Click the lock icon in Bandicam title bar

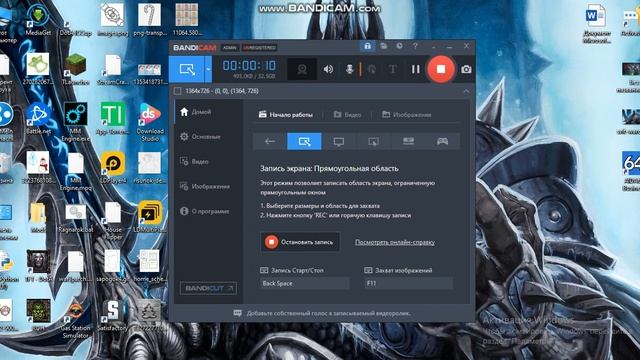point(367,46)
